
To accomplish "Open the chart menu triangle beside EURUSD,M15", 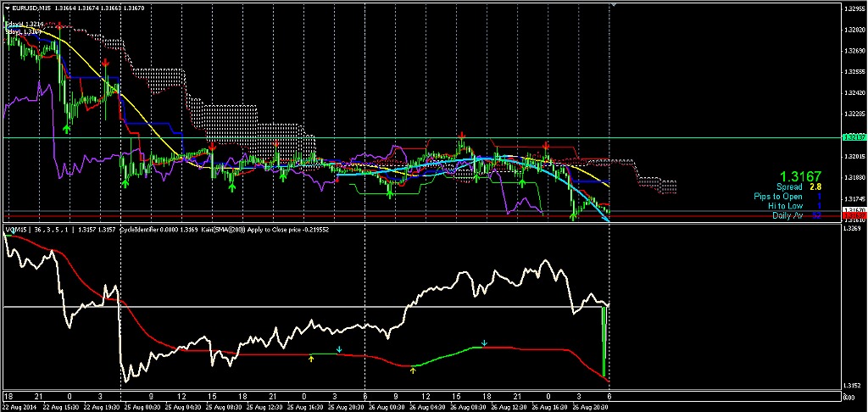I will pyautogui.click(x=6, y=8).
